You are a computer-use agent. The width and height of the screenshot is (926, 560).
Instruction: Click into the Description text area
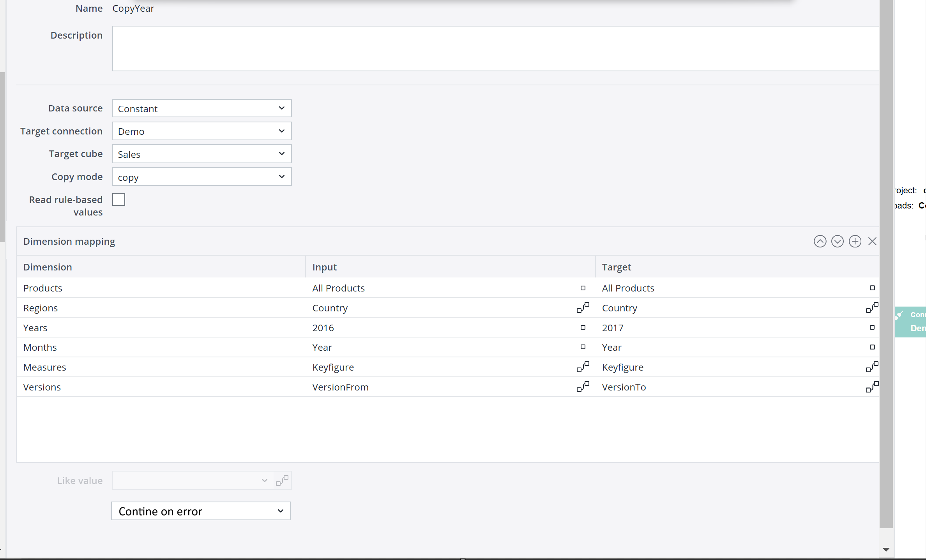click(495, 48)
